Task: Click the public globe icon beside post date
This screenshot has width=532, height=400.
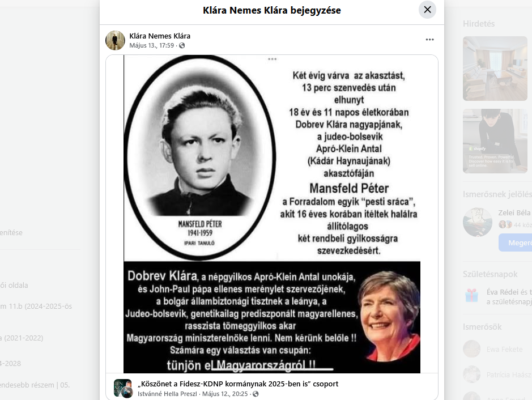Action: [x=182, y=45]
